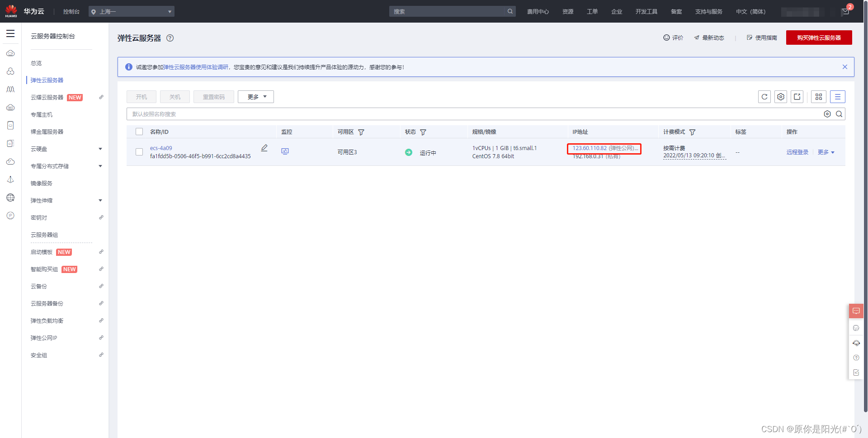Filter by 状态 funnel icon
The width and height of the screenshot is (868, 438).
coord(423,132)
